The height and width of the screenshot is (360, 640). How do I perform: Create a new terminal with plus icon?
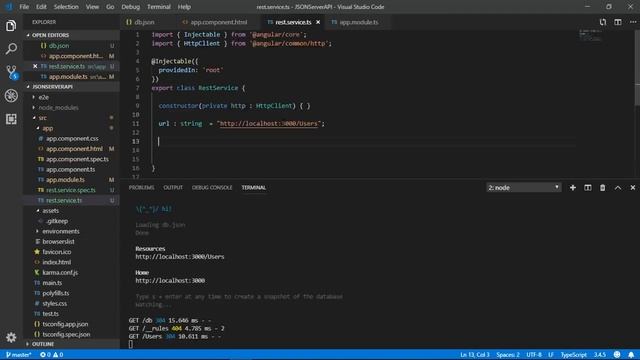pyautogui.click(x=573, y=187)
